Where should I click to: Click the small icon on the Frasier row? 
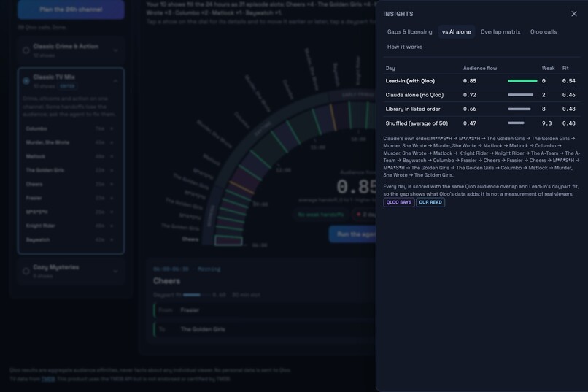pyautogui.click(x=112, y=198)
